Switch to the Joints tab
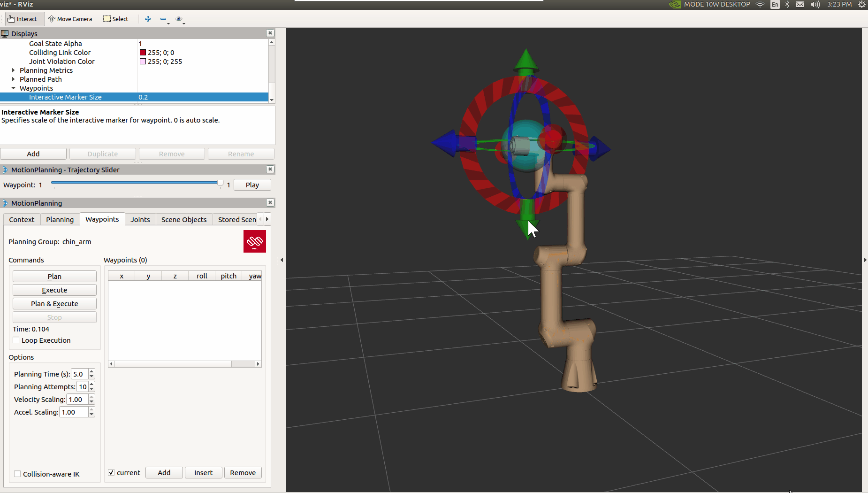Image resolution: width=868 pixels, height=493 pixels. coord(140,219)
